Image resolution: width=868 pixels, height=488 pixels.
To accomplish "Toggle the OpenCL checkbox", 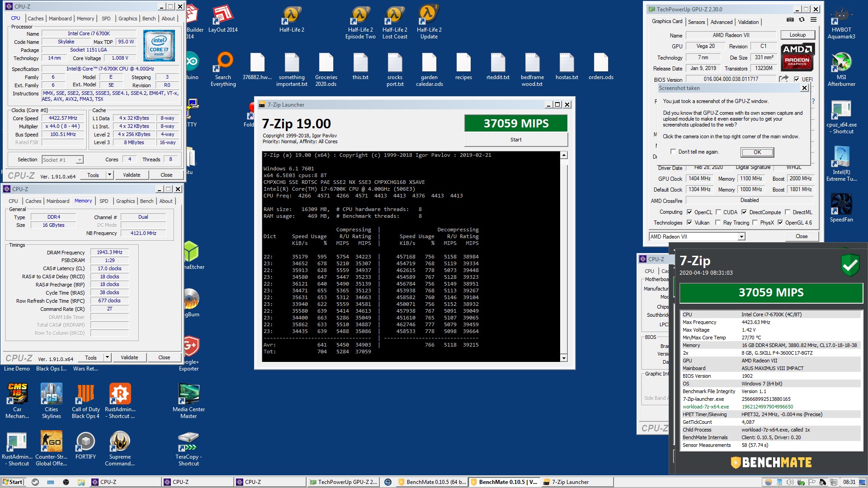I will (x=689, y=212).
